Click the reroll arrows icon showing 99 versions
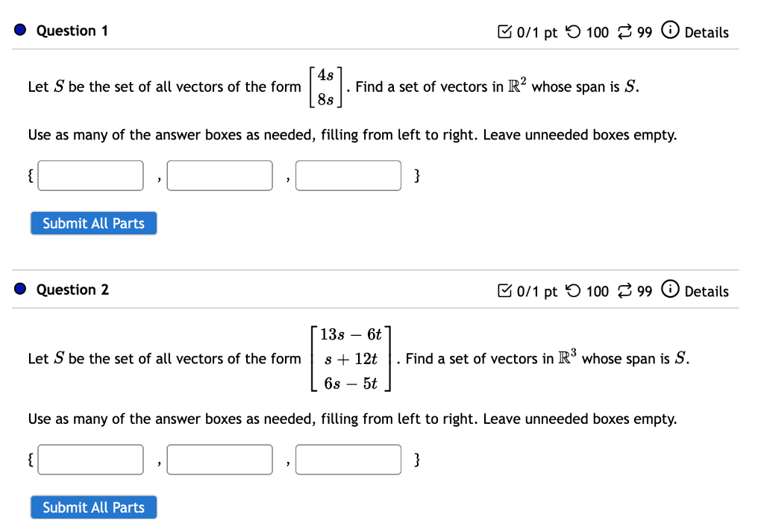This screenshot has width=764, height=532. pyautogui.click(x=624, y=31)
